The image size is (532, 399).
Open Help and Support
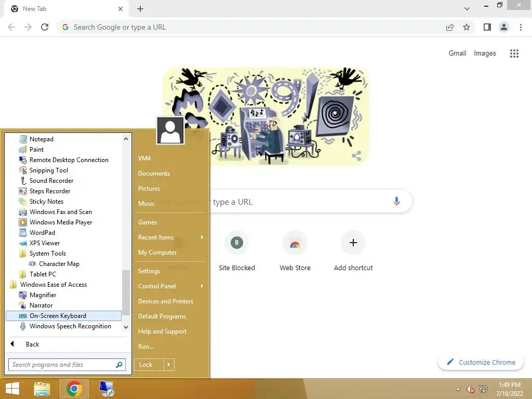tap(162, 331)
